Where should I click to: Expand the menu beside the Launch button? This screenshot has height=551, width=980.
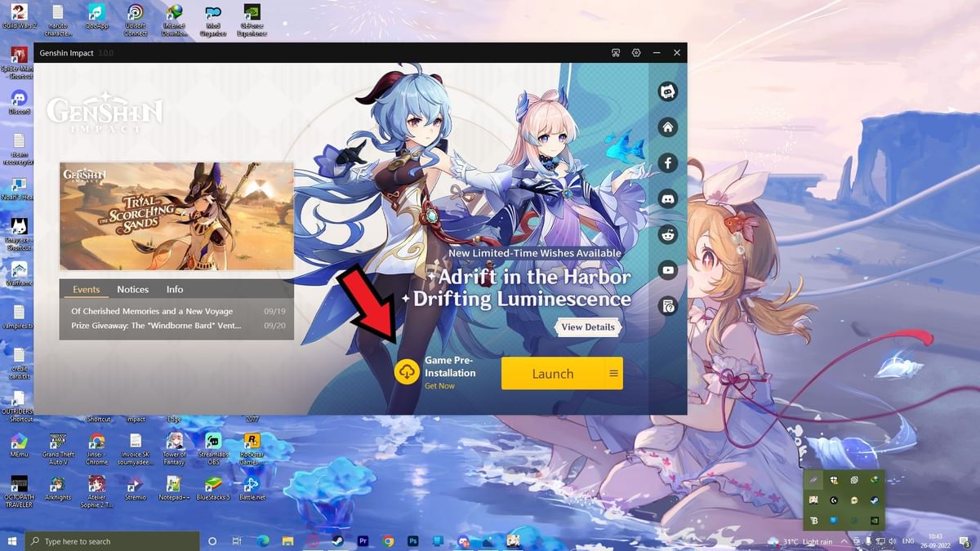pos(614,373)
